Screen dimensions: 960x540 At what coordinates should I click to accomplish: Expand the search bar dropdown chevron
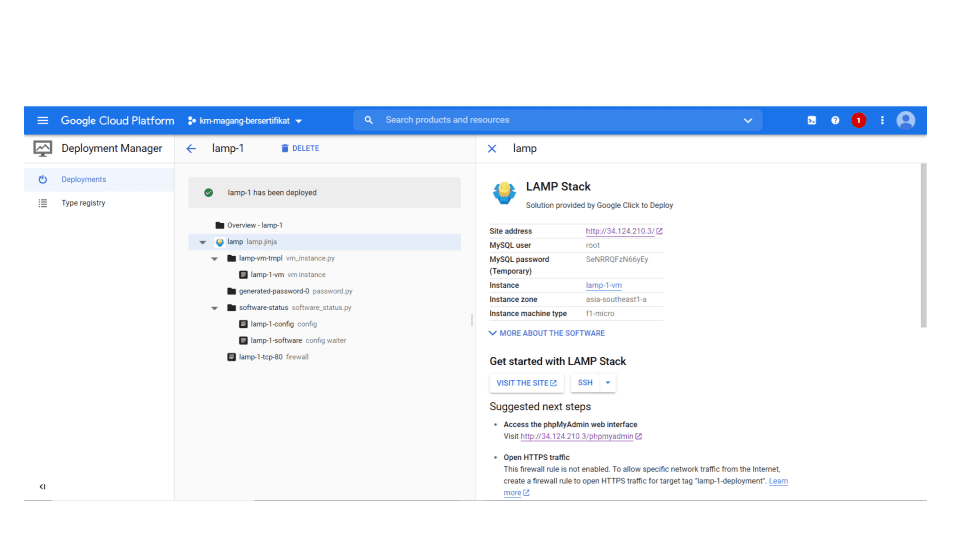[748, 121]
